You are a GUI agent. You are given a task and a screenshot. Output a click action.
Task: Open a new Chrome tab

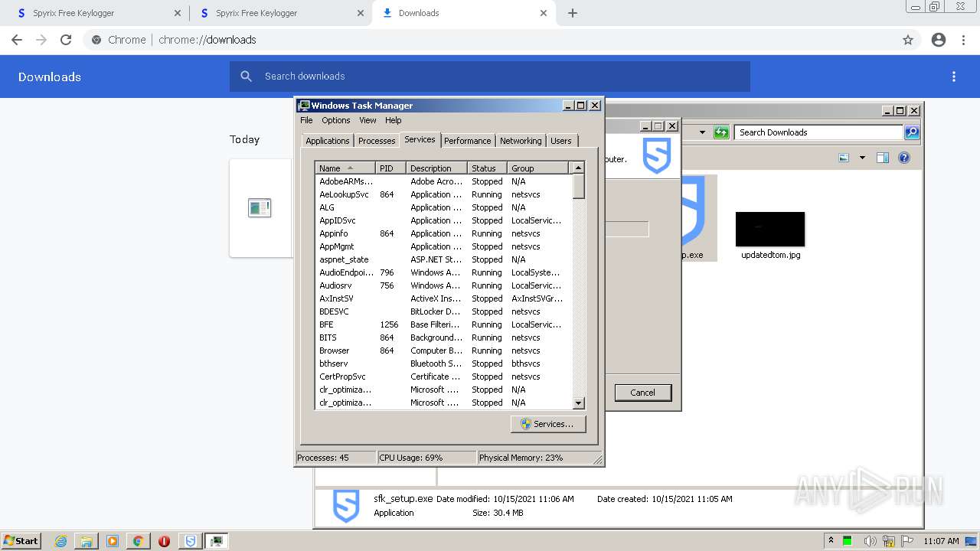pyautogui.click(x=573, y=13)
